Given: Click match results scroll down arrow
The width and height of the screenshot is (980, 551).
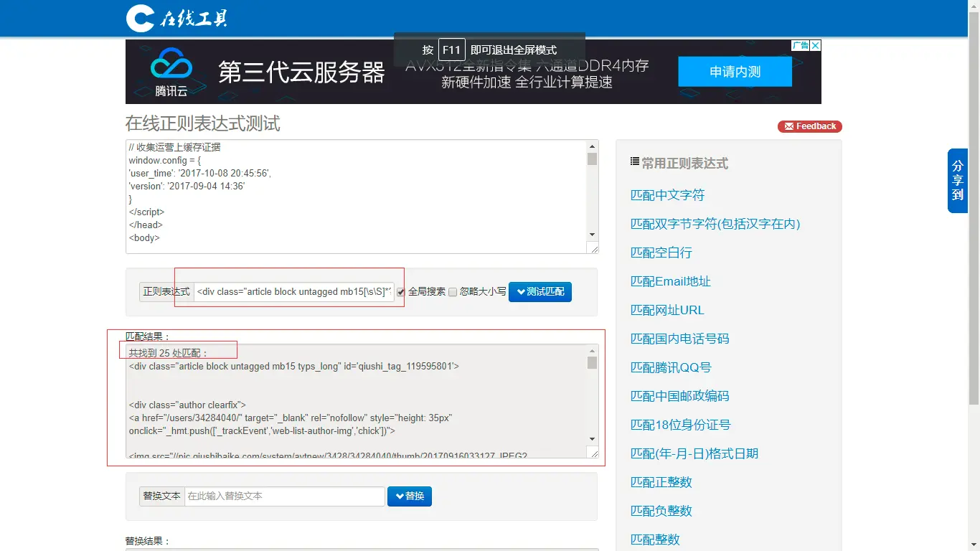Looking at the screenshot, I should (592, 438).
